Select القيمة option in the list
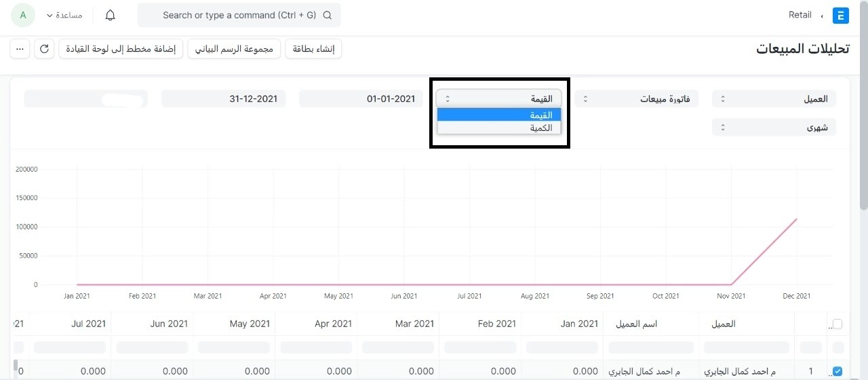The width and height of the screenshot is (868, 380). (x=499, y=115)
